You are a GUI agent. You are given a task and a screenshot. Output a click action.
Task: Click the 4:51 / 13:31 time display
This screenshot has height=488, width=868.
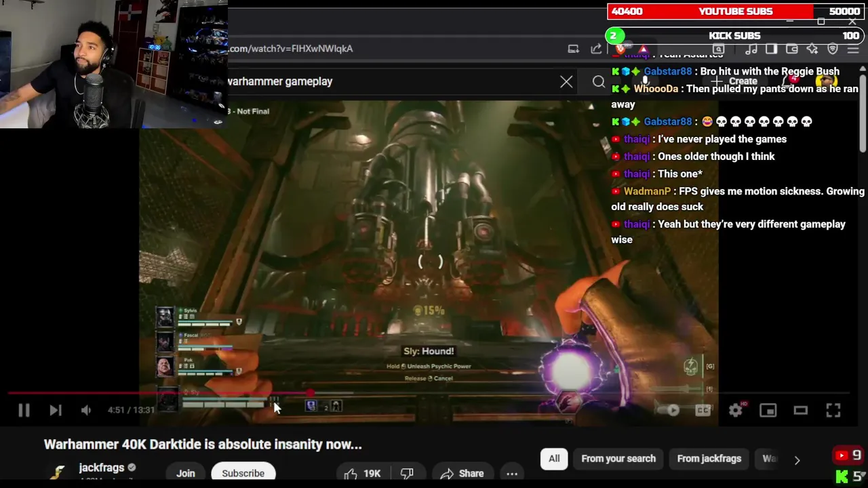(131, 410)
